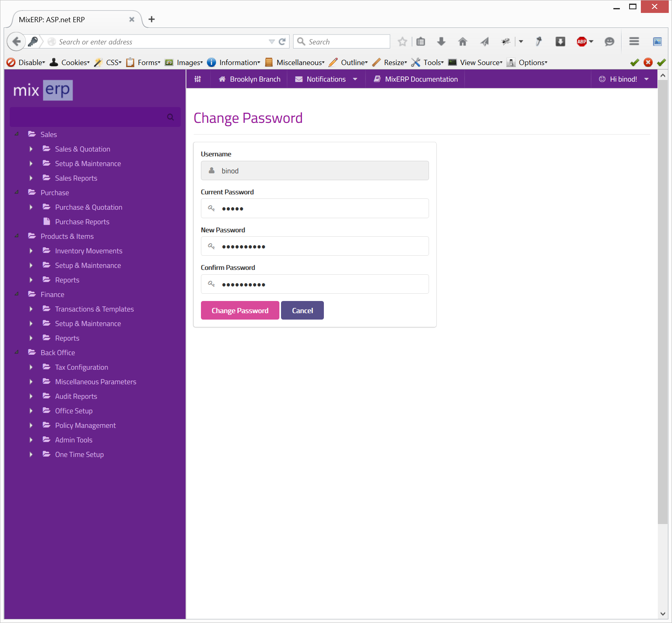Click the browser home icon
The height and width of the screenshot is (623, 672).
[463, 42]
